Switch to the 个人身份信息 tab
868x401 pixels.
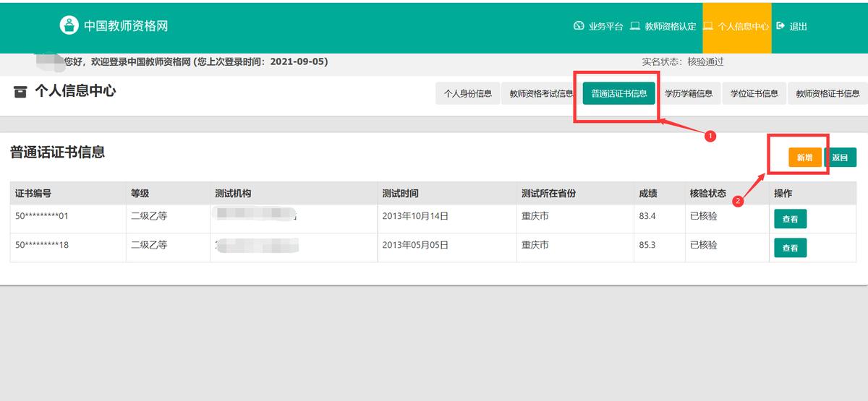pyautogui.click(x=467, y=93)
